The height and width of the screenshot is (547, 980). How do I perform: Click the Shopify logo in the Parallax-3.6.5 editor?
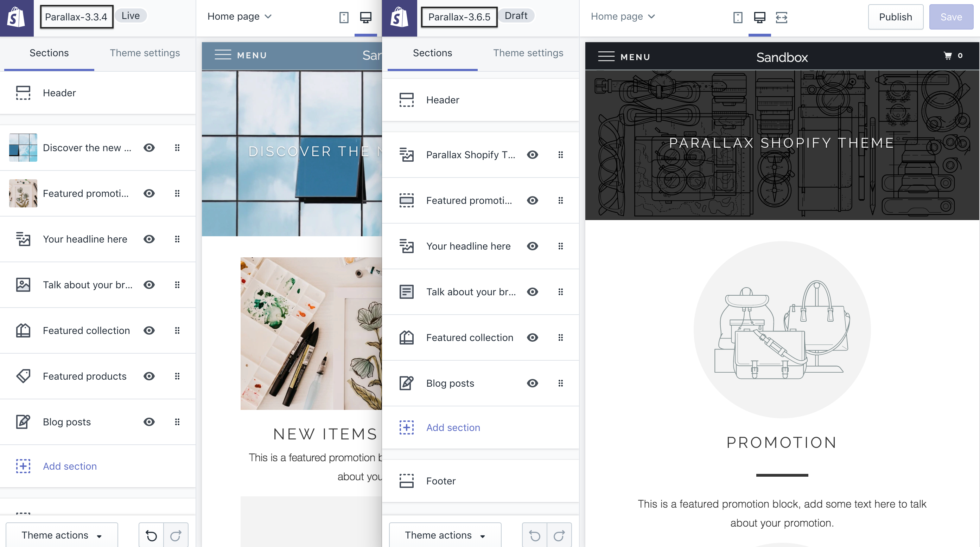coord(400,18)
